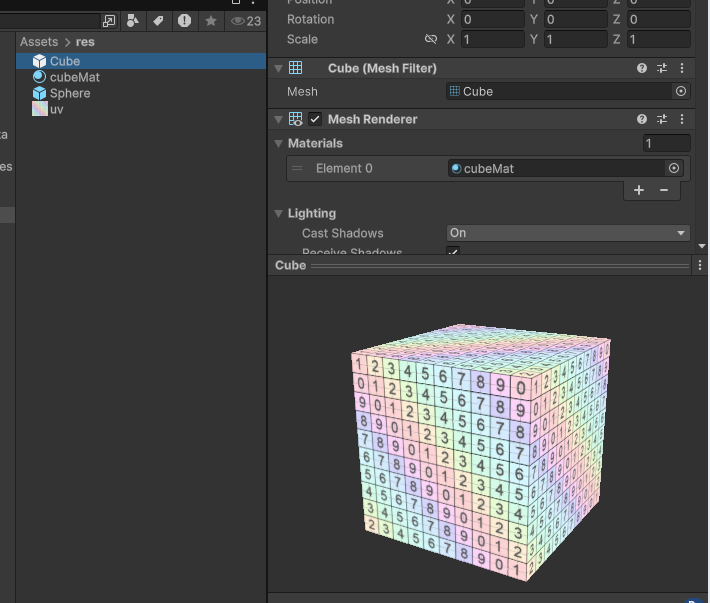Image resolution: width=710 pixels, height=603 pixels.
Task: Edit Scale Z value field
Action: pyautogui.click(x=659, y=39)
